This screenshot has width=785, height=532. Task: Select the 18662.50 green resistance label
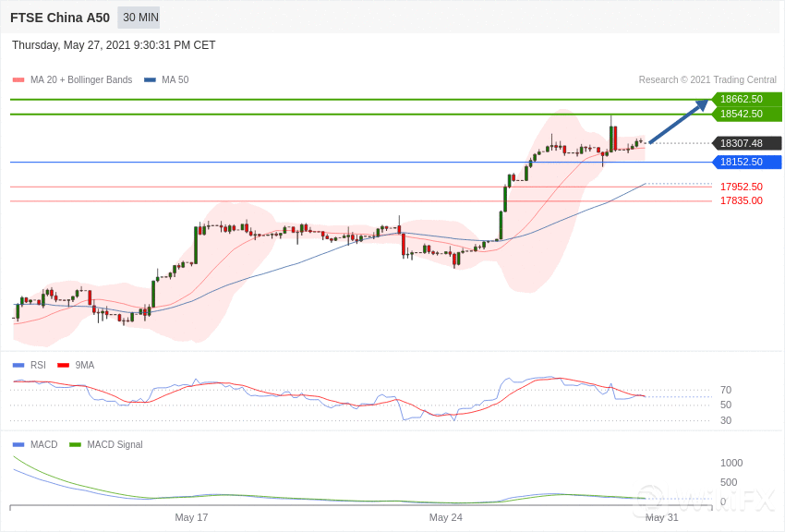pos(745,99)
